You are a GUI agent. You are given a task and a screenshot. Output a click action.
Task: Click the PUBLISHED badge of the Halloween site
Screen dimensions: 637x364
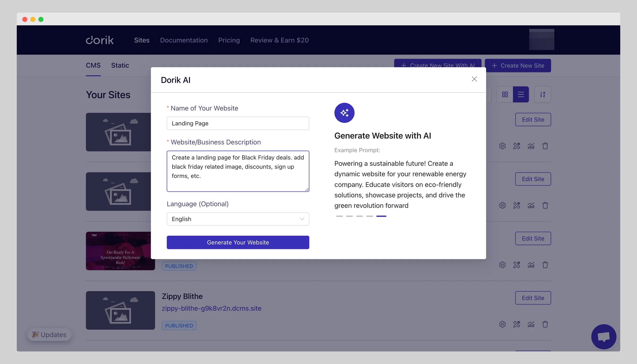tap(179, 266)
